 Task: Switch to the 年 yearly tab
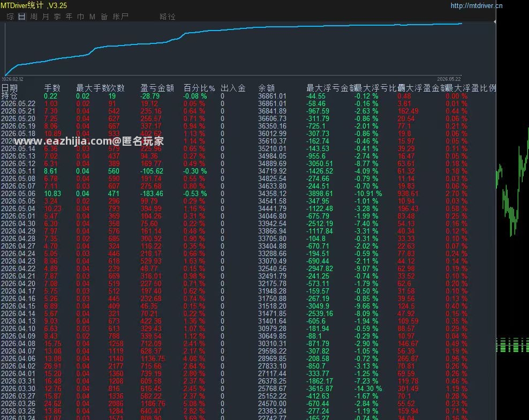[x=69, y=17]
